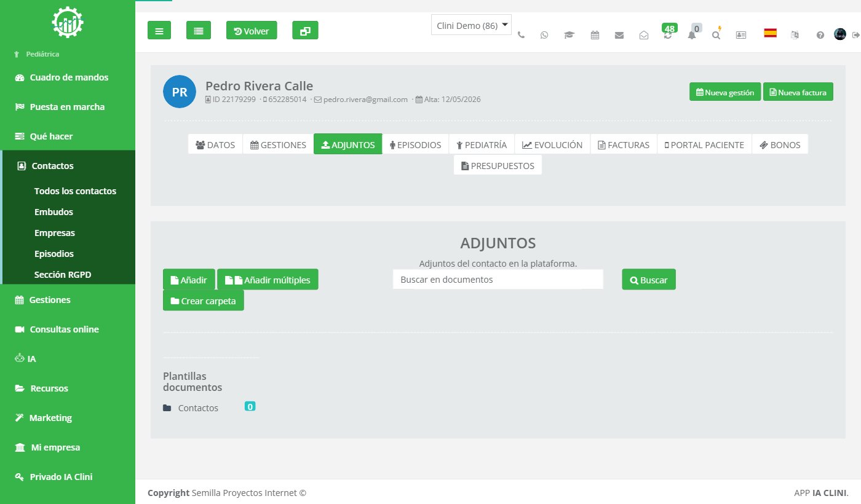
Task: Click the closed envelope mail icon
Action: (619, 35)
